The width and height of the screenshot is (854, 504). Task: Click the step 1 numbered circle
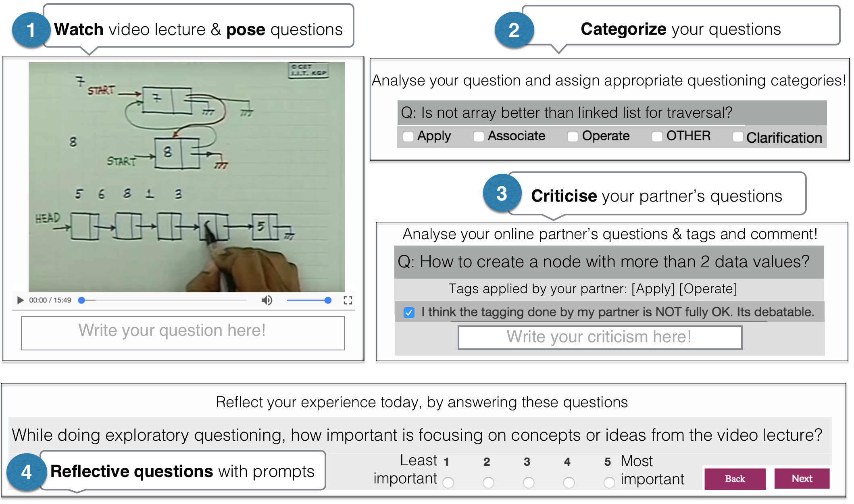pos(31,30)
